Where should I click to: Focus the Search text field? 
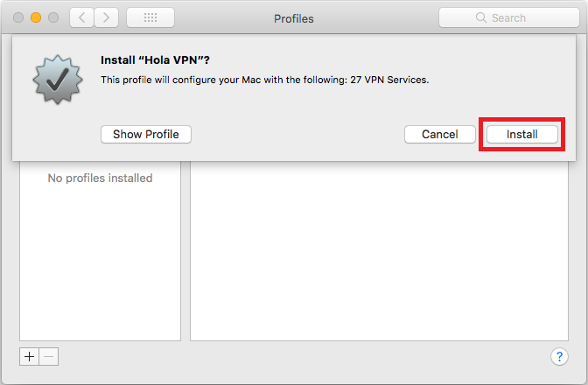pos(509,17)
